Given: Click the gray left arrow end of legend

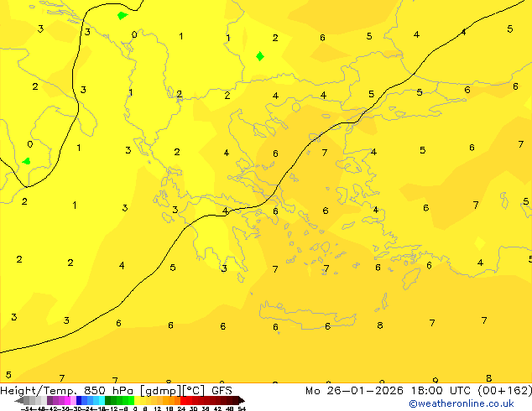Looking at the screenshot, I should [19, 400].
